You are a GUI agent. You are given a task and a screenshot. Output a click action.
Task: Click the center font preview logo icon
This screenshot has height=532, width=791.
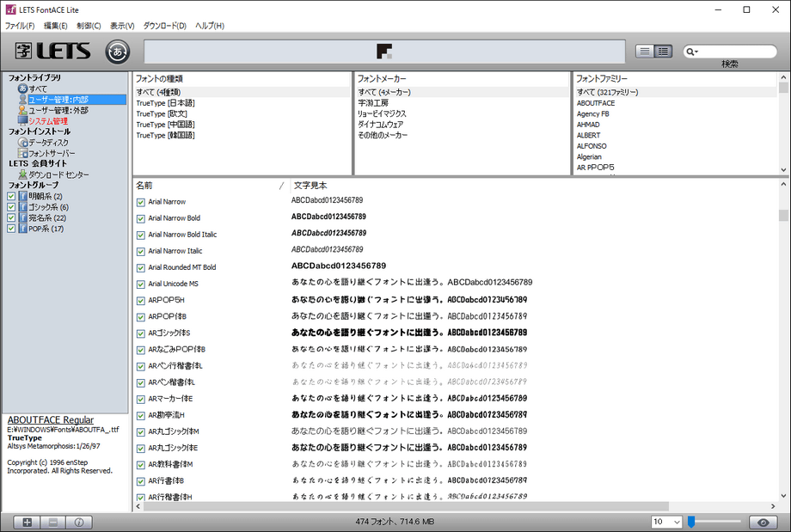tap(384, 52)
